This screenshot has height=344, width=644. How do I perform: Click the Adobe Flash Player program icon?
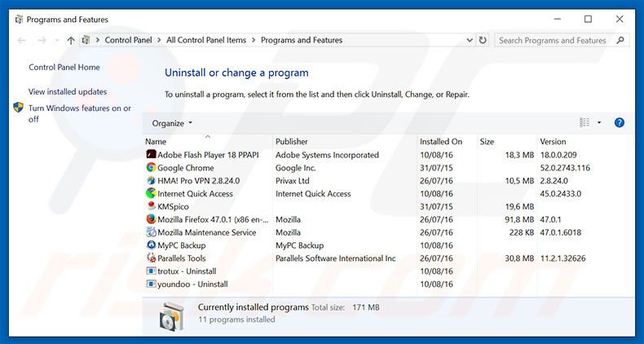(151, 154)
